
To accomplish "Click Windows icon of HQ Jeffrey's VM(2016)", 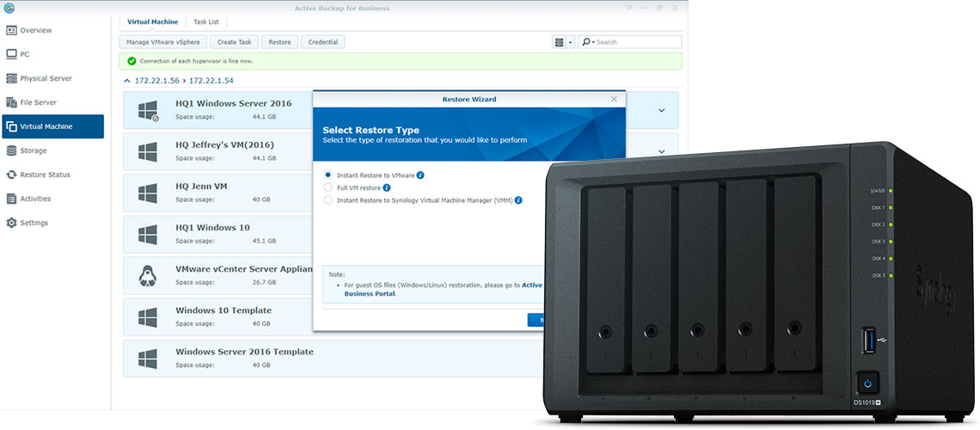I will 148,151.
